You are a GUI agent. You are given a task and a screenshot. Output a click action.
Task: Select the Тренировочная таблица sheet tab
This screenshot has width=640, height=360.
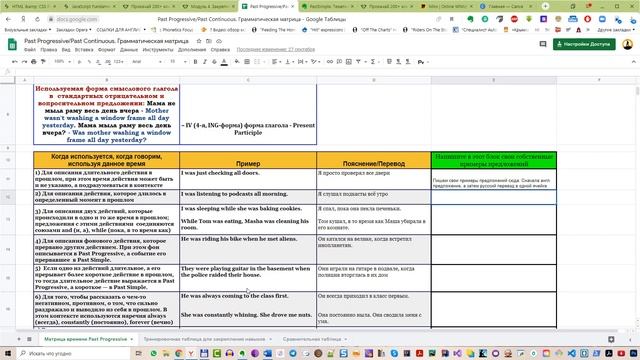[x=207, y=339]
